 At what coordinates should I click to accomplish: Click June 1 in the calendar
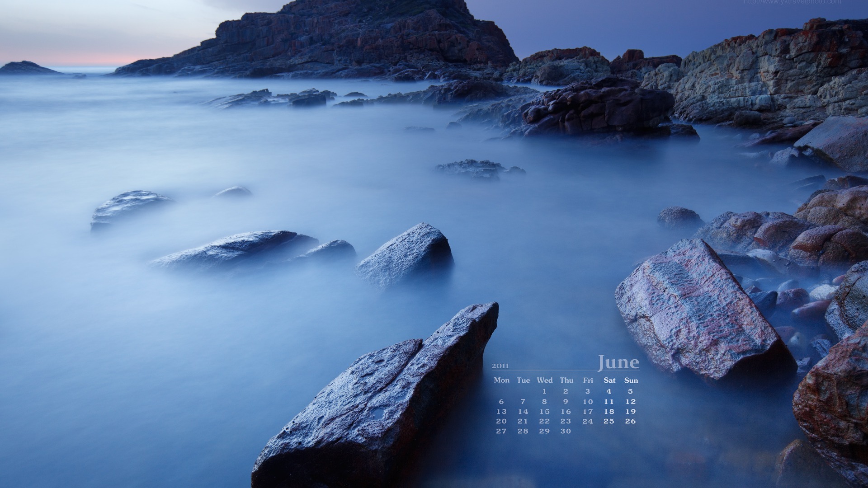tap(545, 392)
